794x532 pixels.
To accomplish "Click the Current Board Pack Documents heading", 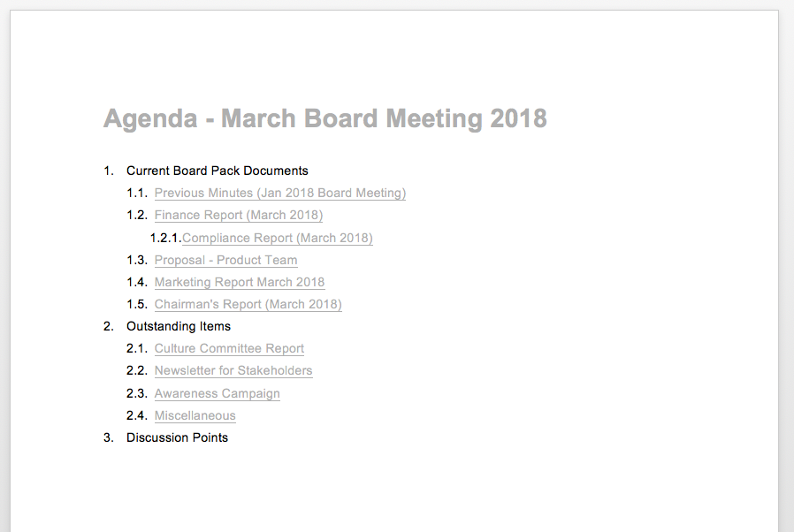I will click(218, 171).
